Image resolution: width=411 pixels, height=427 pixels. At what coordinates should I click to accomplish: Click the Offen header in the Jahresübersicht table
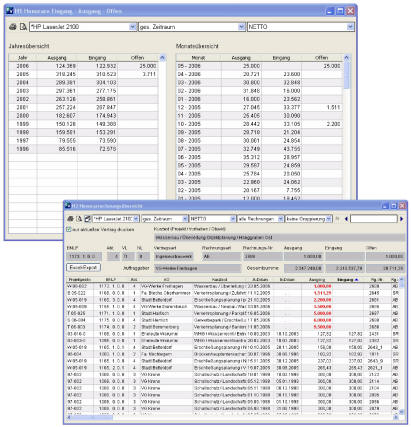(138, 58)
